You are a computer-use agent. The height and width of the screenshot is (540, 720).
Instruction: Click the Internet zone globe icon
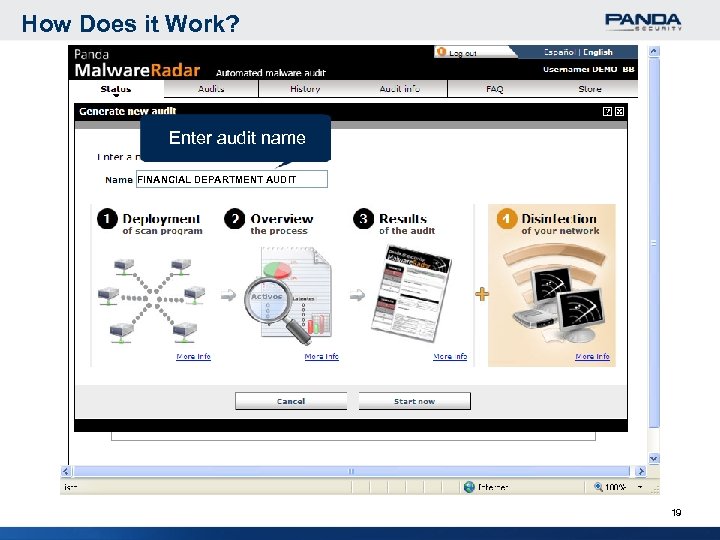click(x=469, y=487)
